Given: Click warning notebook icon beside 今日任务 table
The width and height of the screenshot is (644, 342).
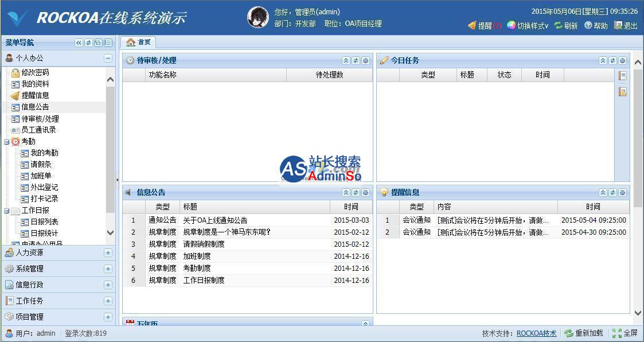Looking at the screenshot, I should click(x=623, y=92).
